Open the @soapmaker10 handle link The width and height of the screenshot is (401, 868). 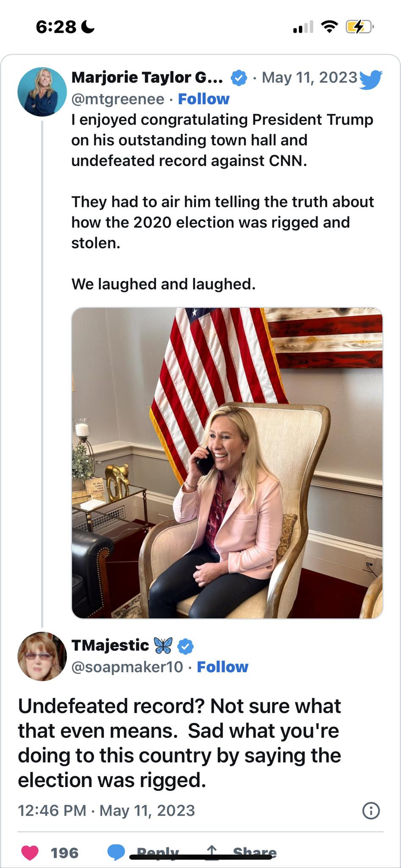point(127,667)
